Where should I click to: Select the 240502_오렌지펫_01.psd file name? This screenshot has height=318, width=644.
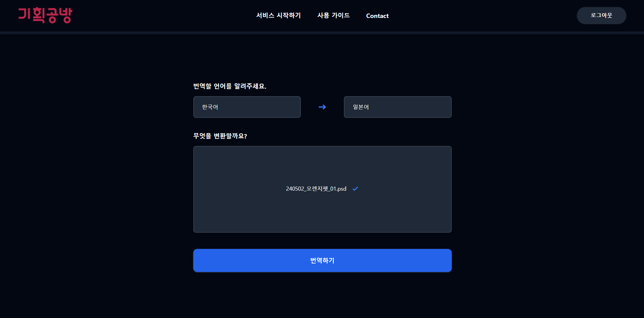(x=316, y=189)
